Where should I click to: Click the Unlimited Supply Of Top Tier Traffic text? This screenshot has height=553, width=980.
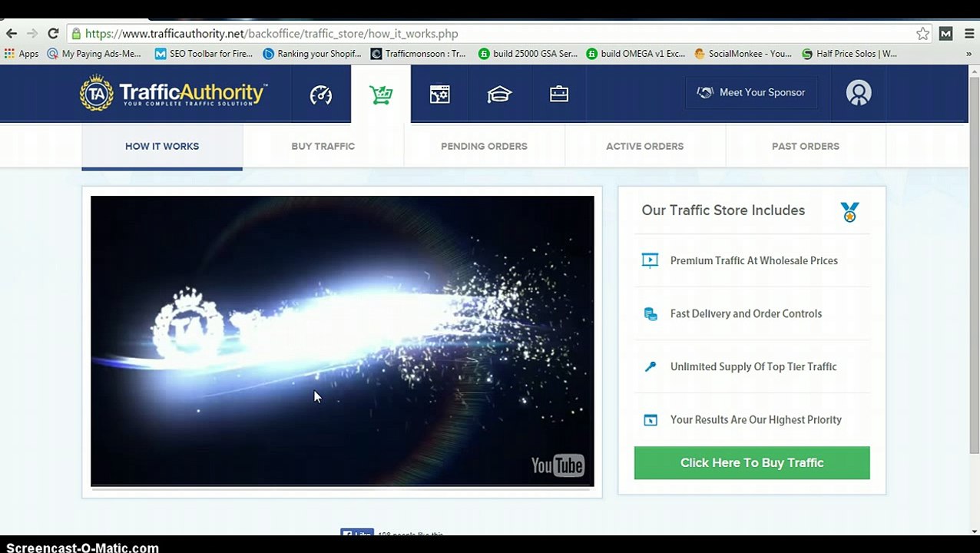[x=753, y=366]
